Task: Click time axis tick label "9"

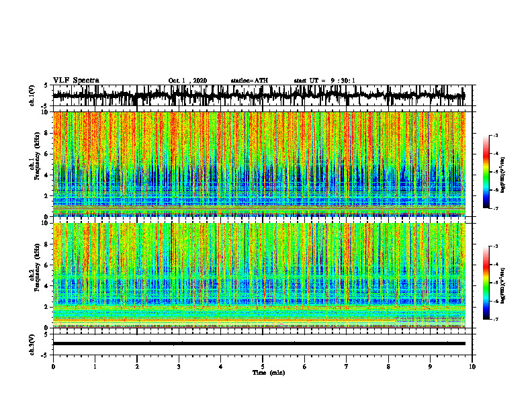Action: (x=430, y=367)
